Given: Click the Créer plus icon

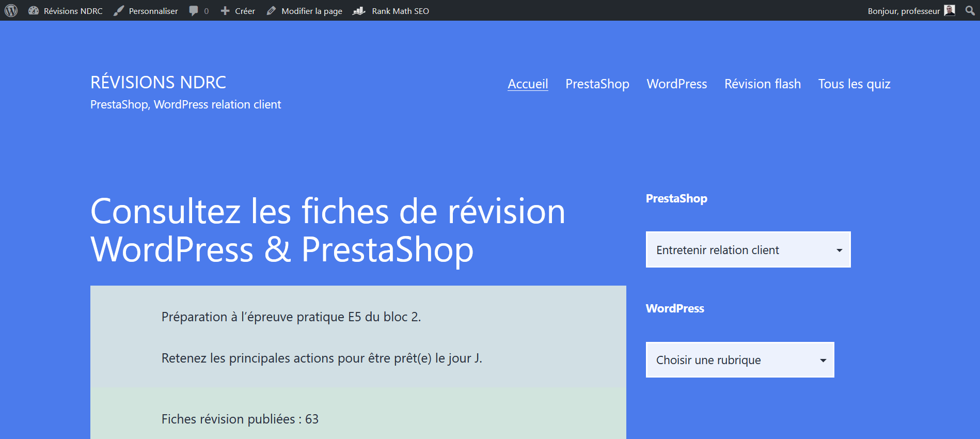Looking at the screenshot, I should pos(225,11).
